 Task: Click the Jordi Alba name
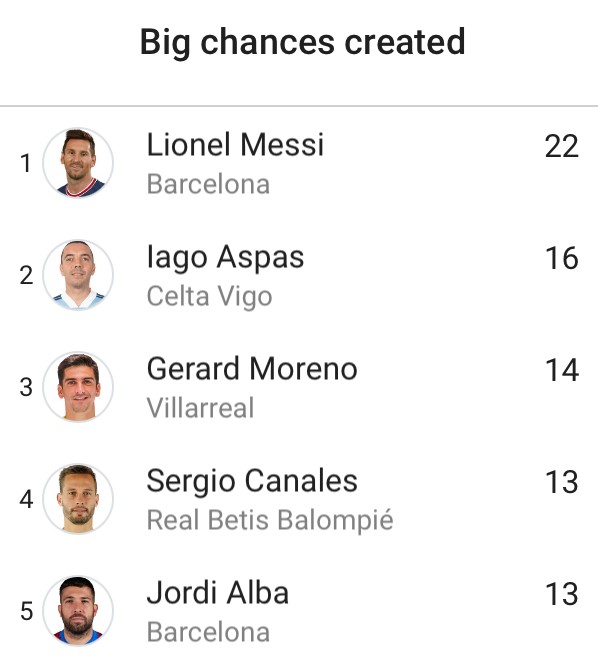tap(218, 592)
